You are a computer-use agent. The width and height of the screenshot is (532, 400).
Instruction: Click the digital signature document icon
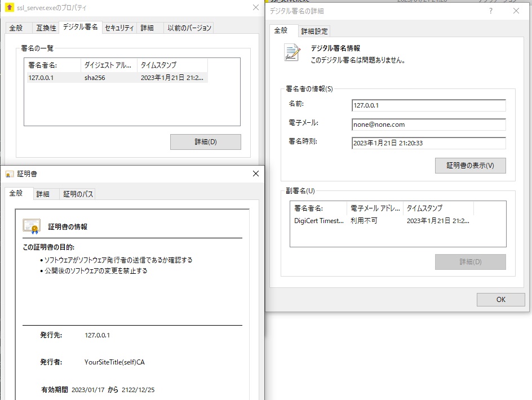[292, 52]
